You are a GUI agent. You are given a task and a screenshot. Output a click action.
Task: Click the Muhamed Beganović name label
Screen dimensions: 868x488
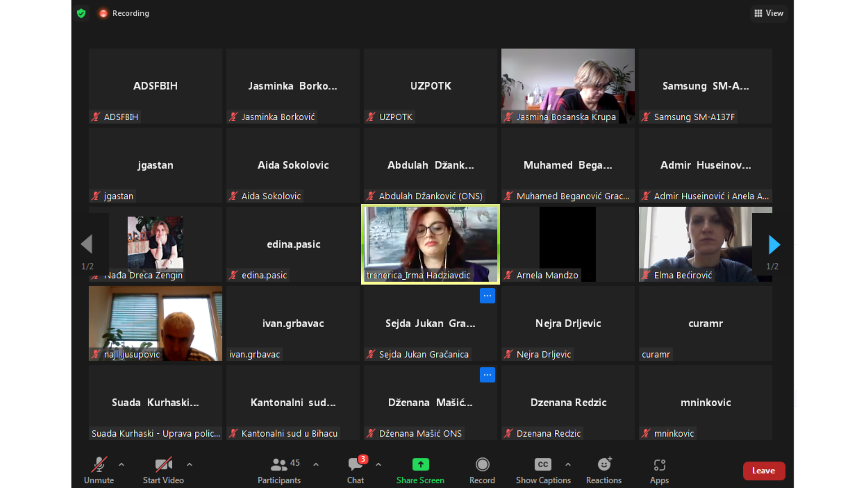coord(573,196)
